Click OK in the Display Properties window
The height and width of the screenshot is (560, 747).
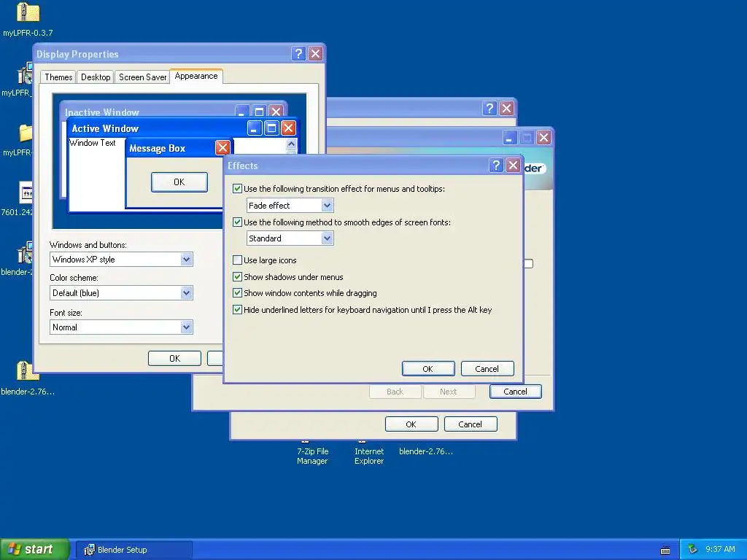tap(174, 358)
